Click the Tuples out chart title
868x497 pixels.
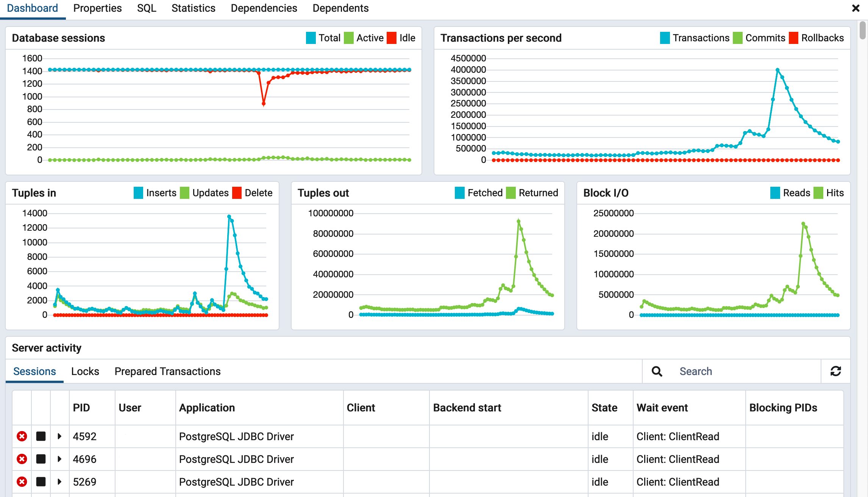323,193
